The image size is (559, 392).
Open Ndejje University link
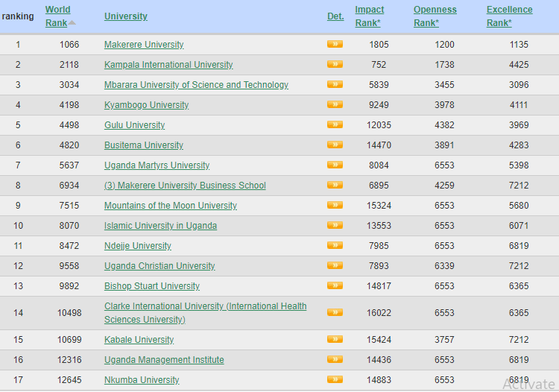tap(138, 246)
